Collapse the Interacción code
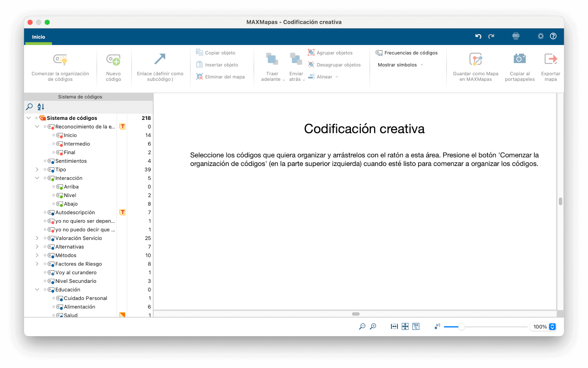 click(x=37, y=178)
